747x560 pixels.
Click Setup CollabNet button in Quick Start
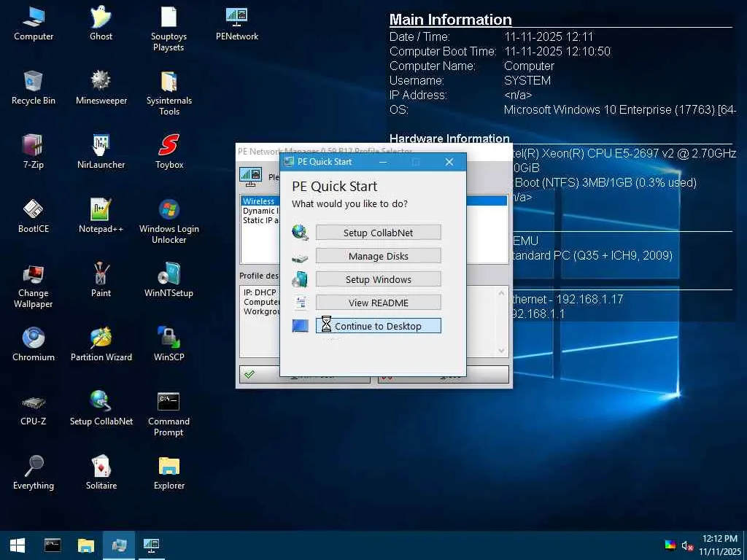coord(379,233)
